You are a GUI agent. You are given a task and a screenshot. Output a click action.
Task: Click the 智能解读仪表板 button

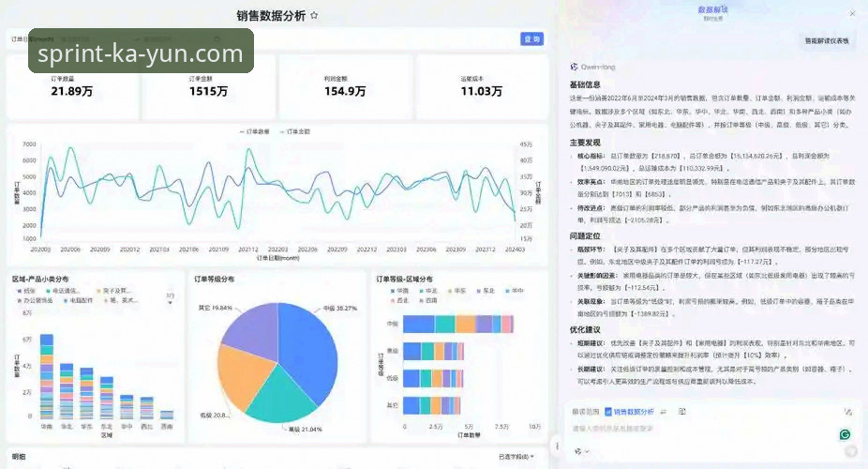(827, 41)
